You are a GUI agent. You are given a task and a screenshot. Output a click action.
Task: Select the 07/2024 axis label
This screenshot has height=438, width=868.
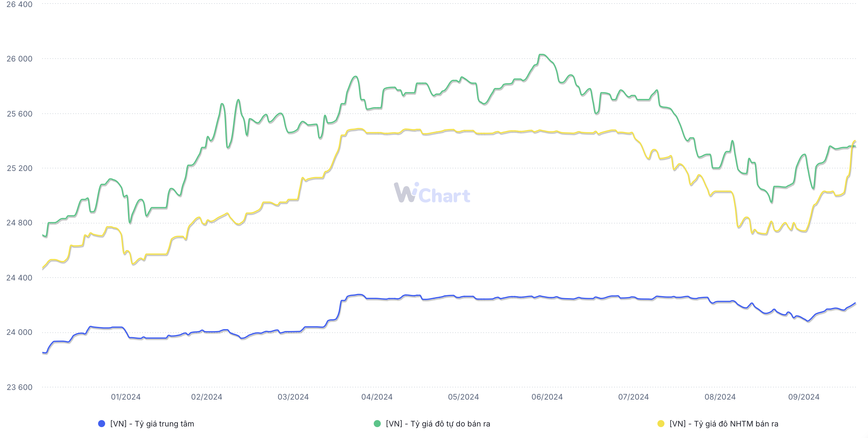click(633, 397)
